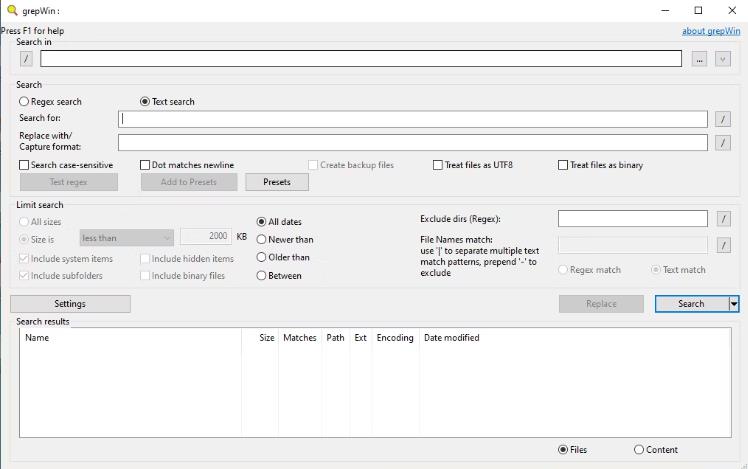The width and height of the screenshot is (748, 469).
Task: Sort results by Date modified column
Action: pyautogui.click(x=452, y=338)
